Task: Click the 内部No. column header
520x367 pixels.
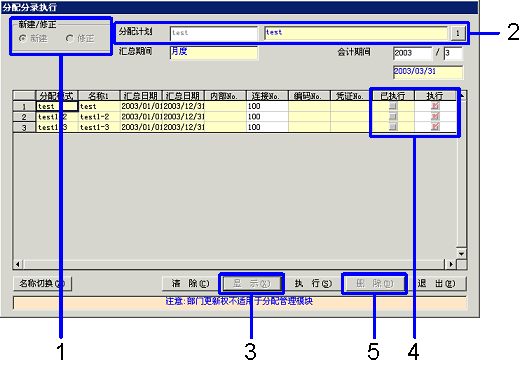Action: (x=225, y=96)
